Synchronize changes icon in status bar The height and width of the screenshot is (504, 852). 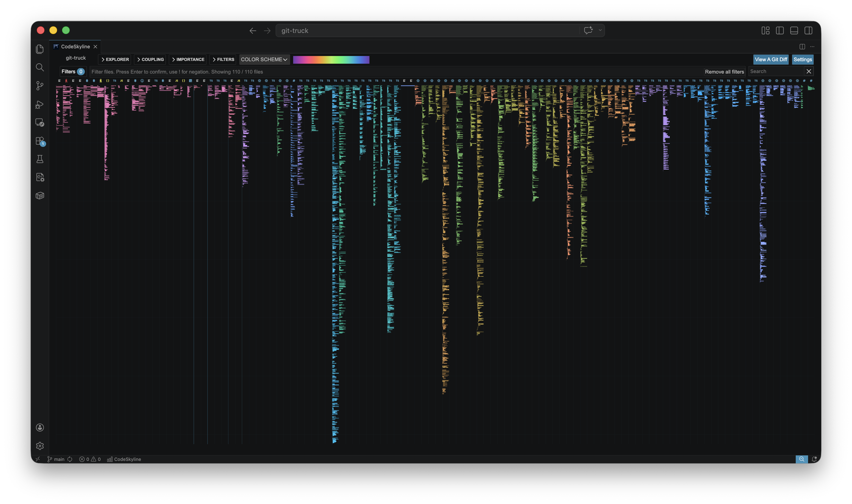click(x=70, y=459)
